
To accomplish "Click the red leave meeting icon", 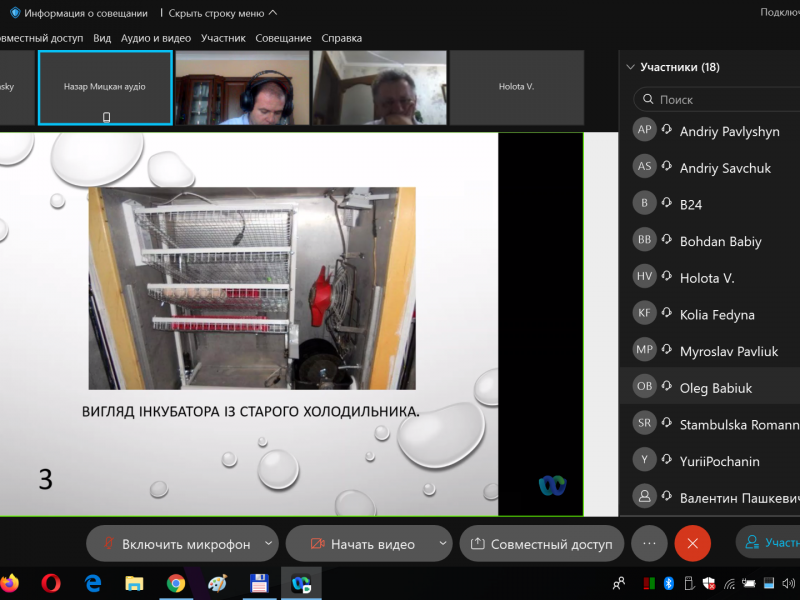I will (692, 544).
